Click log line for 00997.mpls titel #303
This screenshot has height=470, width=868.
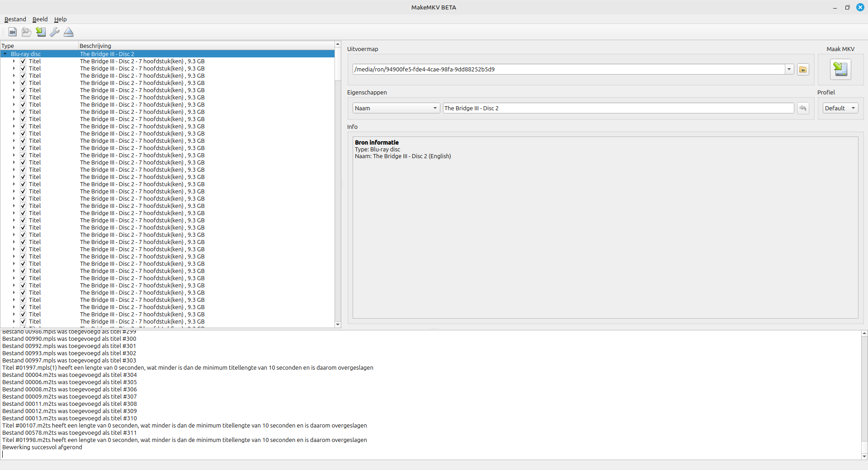coord(69,361)
